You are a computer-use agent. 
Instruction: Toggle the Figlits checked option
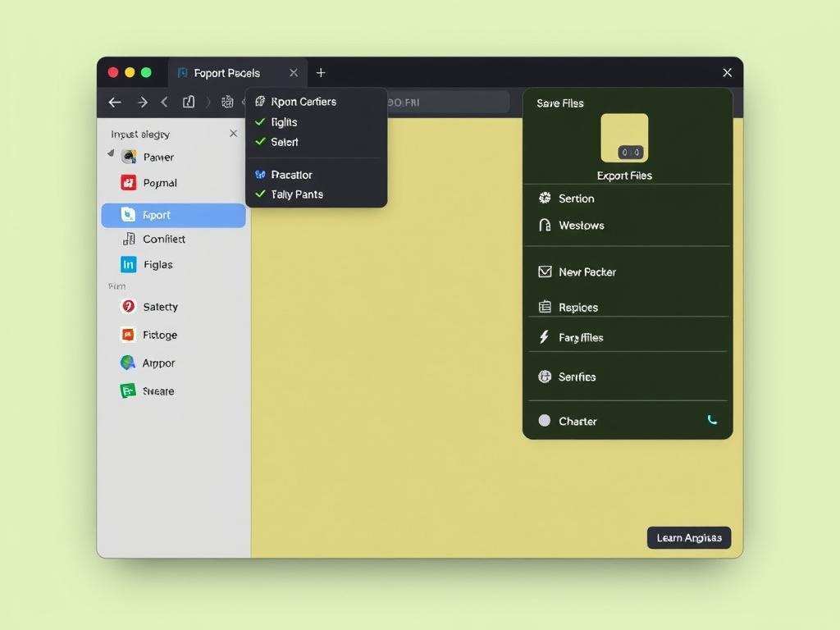click(260, 122)
